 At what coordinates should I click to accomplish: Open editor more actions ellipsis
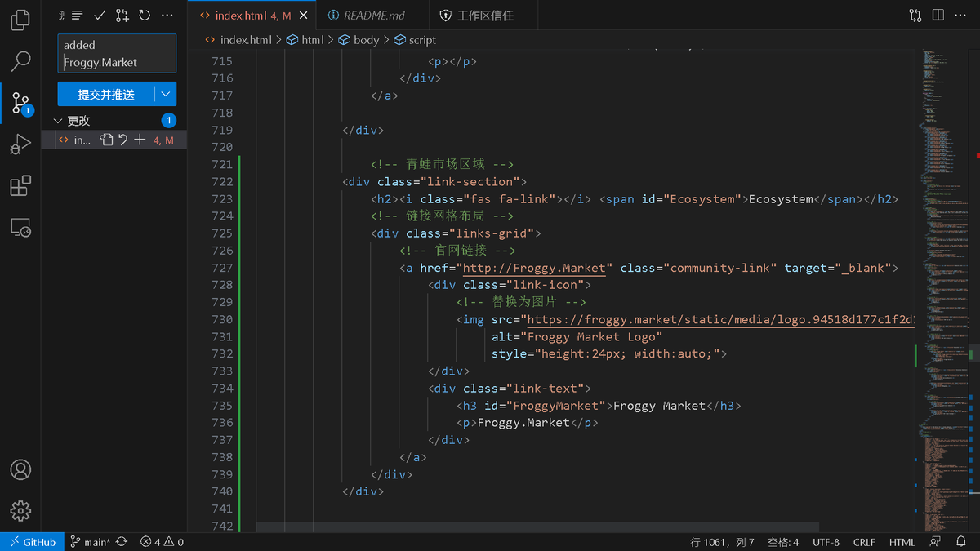[x=961, y=16]
